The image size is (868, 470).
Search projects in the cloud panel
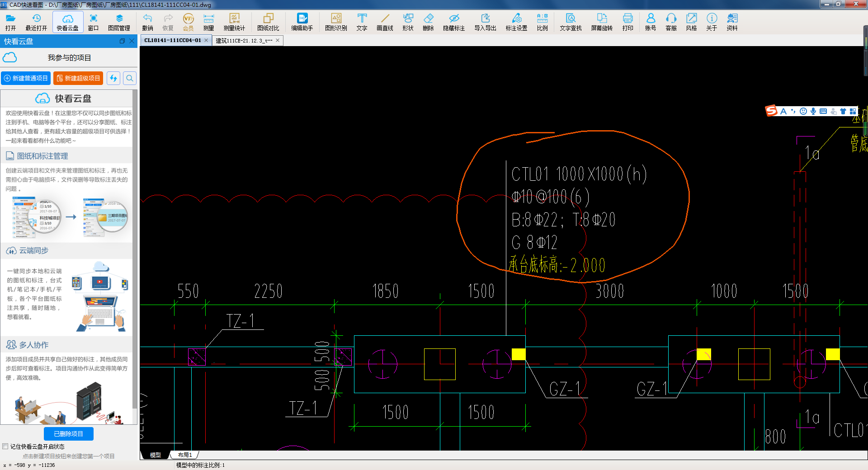tap(130, 78)
